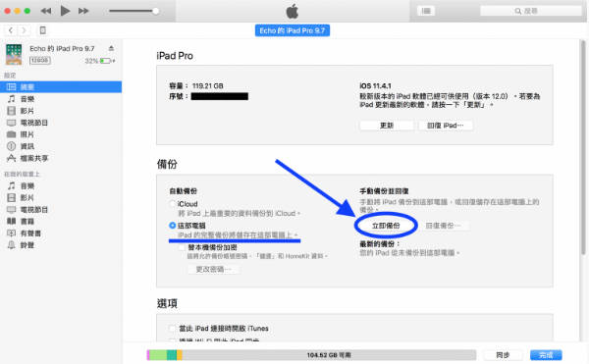Click the 回復備份… button
The image size is (589, 364).
click(443, 225)
